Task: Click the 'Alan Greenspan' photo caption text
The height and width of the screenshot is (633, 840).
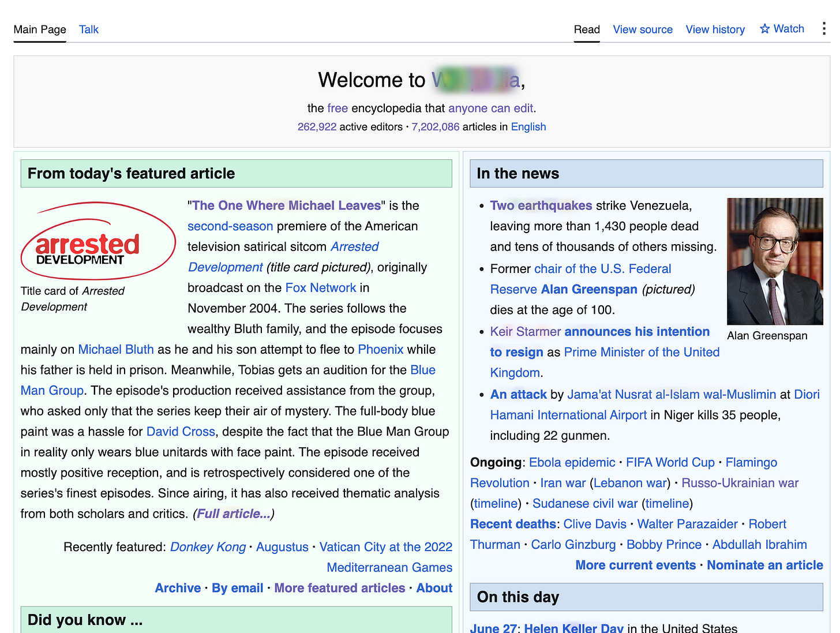Action: (767, 336)
